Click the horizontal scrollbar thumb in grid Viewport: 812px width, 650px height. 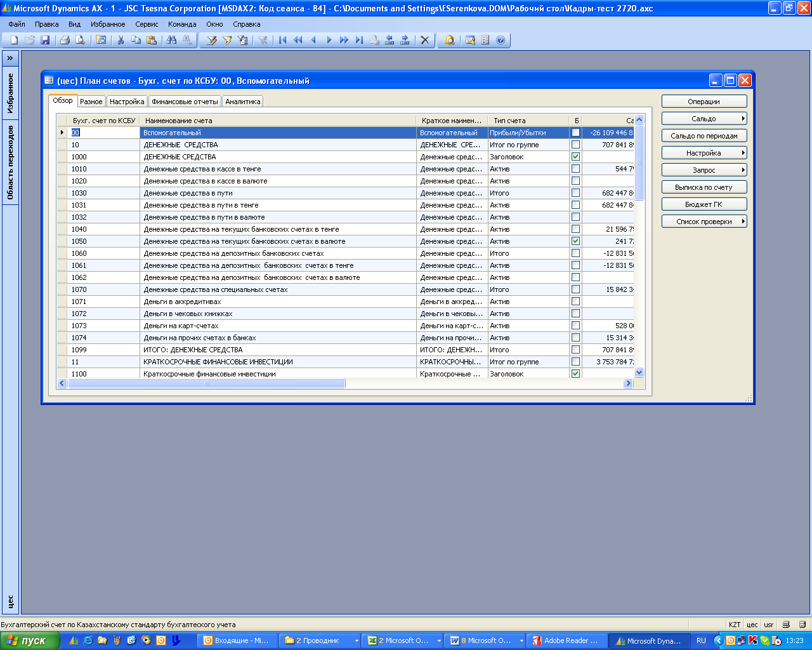coord(206,383)
